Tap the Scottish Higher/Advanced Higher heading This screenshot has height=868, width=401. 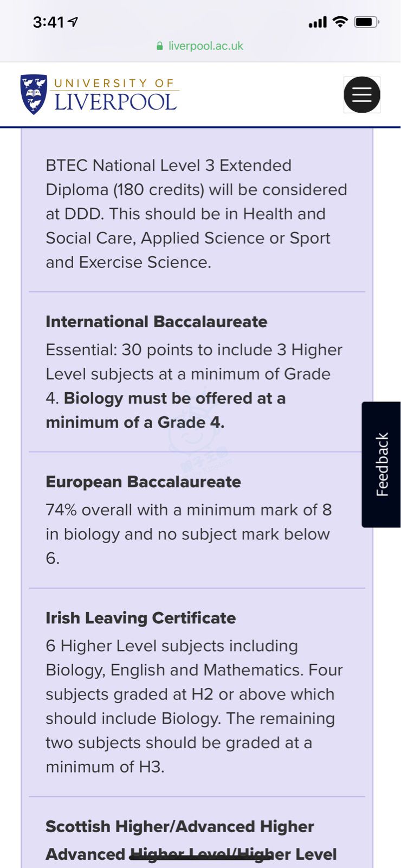click(x=180, y=827)
